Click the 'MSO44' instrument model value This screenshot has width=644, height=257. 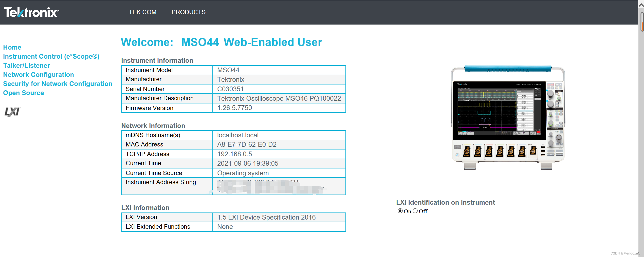point(228,70)
